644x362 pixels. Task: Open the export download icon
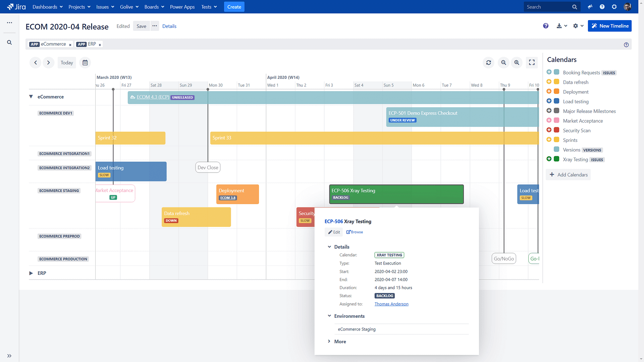click(x=559, y=26)
